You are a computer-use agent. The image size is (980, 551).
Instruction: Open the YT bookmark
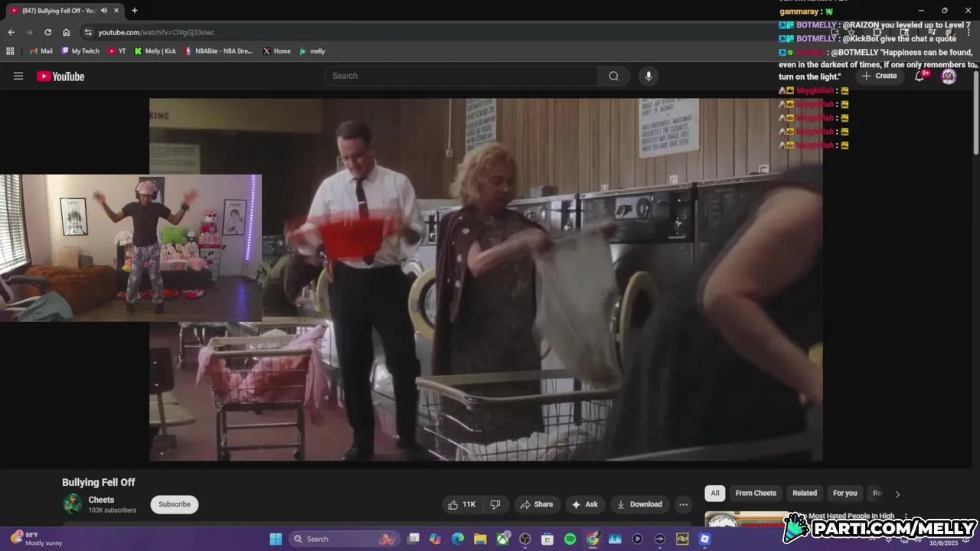[x=116, y=51]
